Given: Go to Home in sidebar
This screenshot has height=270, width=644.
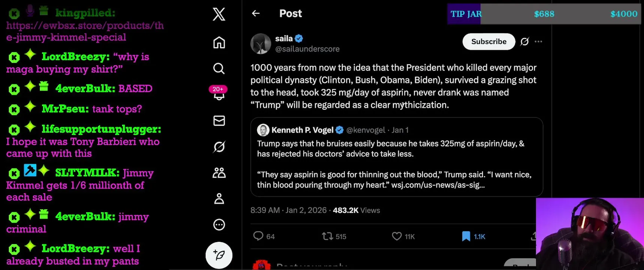Looking at the screenshot, I should (x=219, y=43).
